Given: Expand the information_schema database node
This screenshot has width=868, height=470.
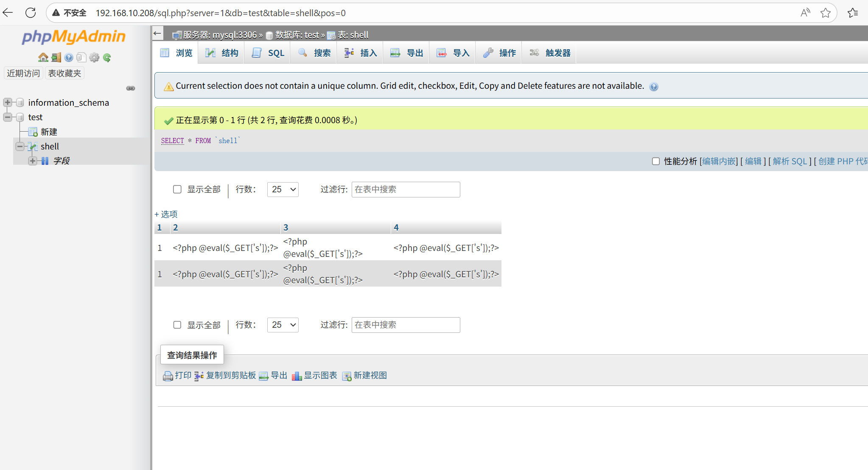Looking at the screenshot, I should tap(8, 102).
